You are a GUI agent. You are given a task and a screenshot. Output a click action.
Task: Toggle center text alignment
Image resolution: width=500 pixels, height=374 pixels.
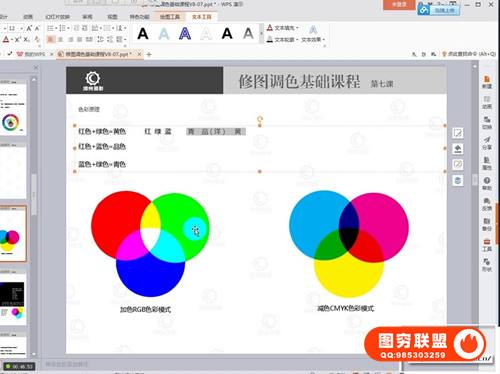[60, 39]
